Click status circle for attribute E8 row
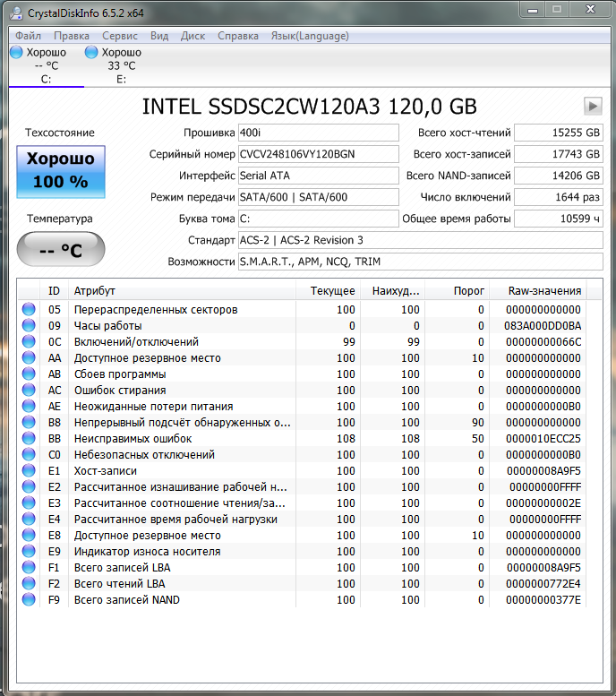 click(29, 535)
